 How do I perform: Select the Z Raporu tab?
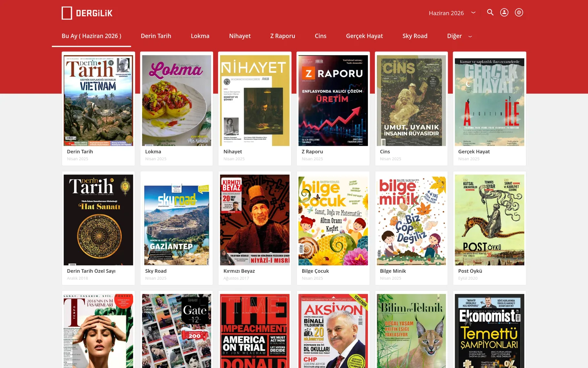tap(283, 36)
